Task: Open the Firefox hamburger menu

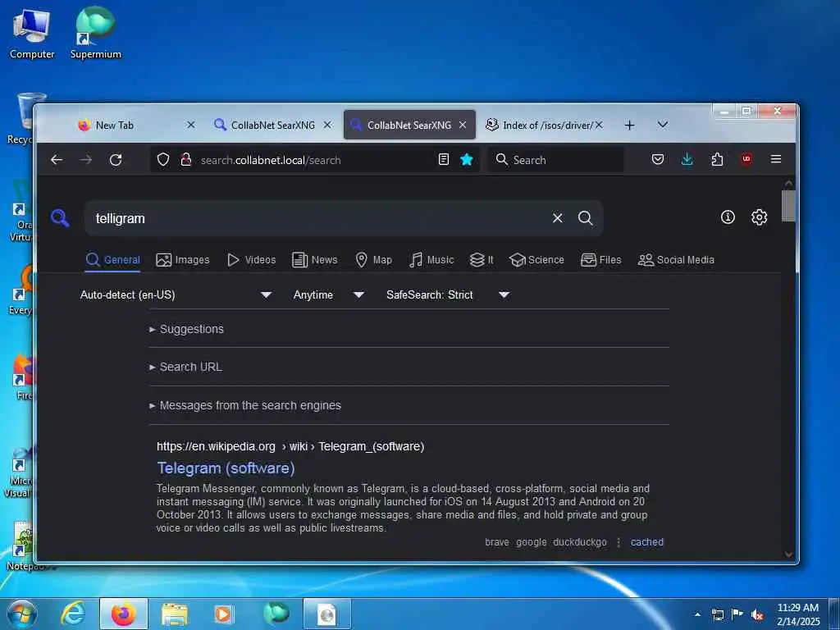Action: tap(776, 159)
